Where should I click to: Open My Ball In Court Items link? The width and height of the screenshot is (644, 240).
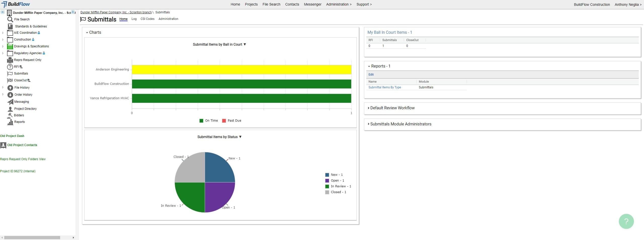(390, 32)
